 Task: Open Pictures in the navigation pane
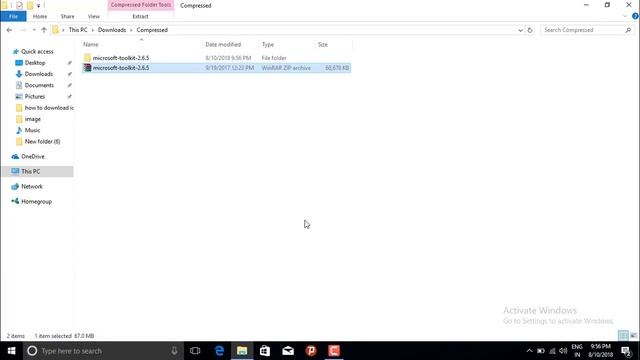click(x=35, y=96)
